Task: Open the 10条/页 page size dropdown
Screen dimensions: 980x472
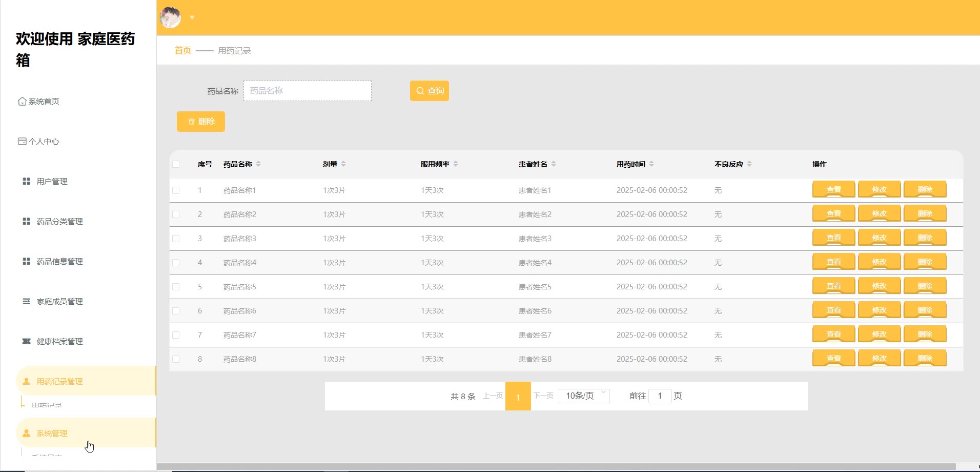Action: coord(584,396)
